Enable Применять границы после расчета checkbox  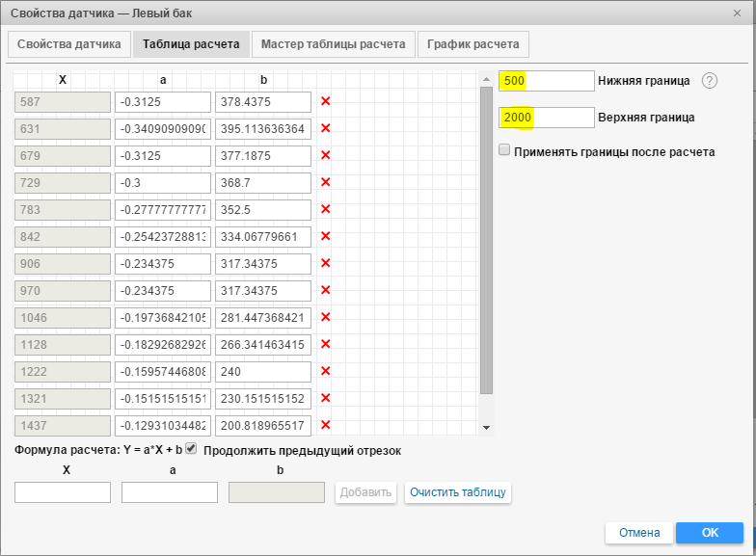tap(504, 150)
